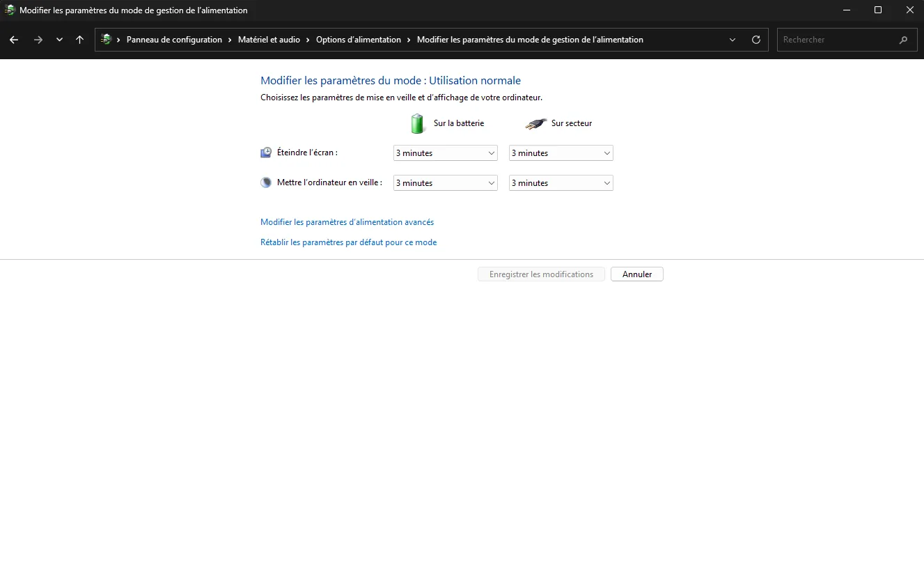Click the moon sleep icon

point(266,182)
